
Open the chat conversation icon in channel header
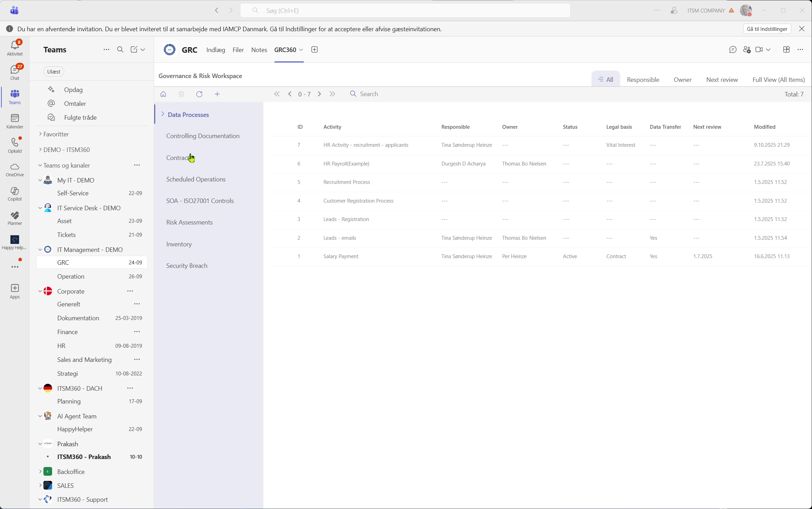tap(733, 50)
